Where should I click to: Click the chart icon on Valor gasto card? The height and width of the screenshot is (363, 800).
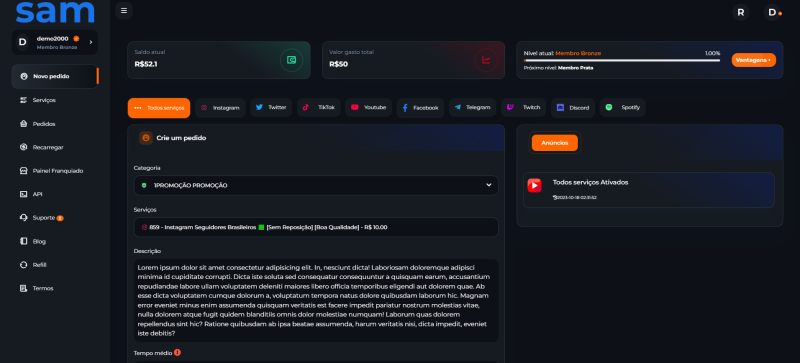click(486, 60)
